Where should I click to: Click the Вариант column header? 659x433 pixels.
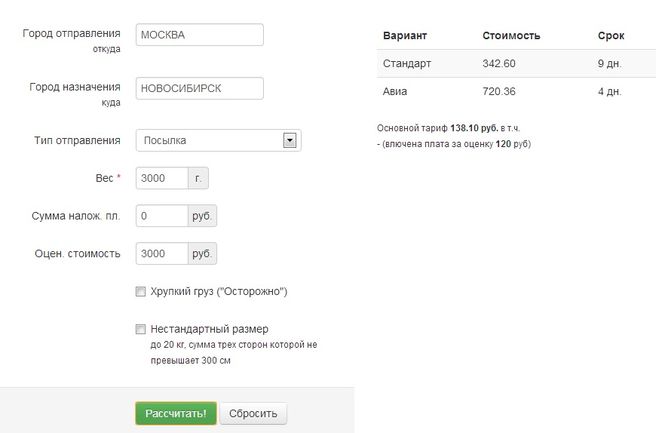click(x=405, y=36)
